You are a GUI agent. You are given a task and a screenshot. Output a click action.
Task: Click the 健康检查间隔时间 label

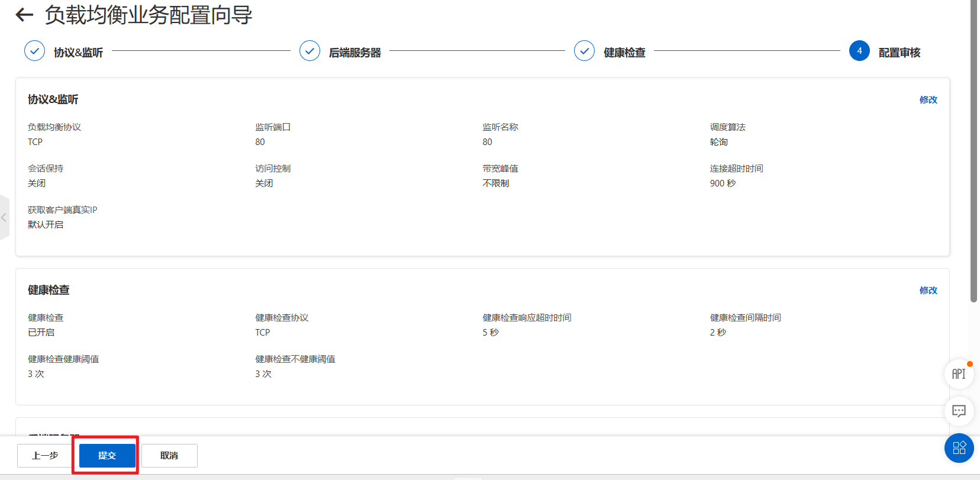746,318
